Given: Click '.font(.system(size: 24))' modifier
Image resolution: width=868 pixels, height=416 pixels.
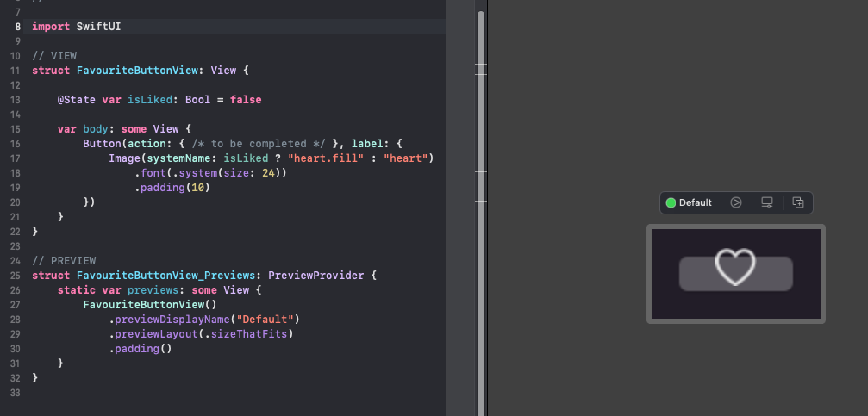Looking at the screenshot, I should 210,173.
